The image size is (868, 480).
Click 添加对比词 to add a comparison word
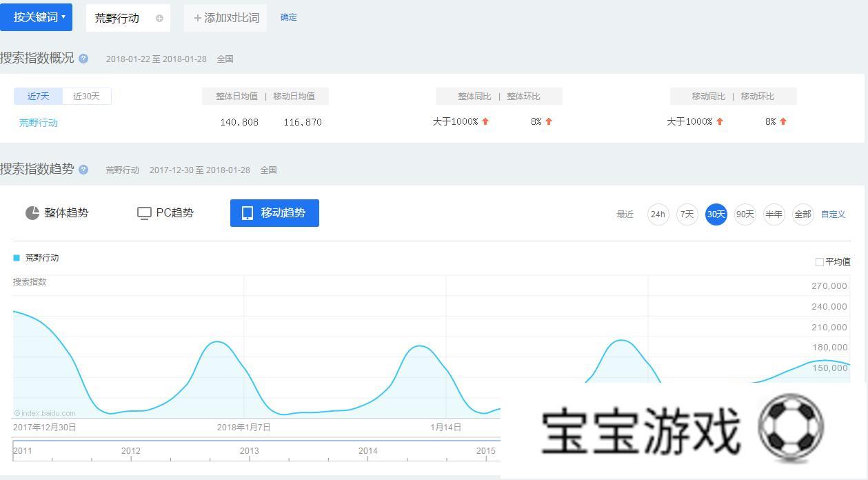(x=225, y=18)
